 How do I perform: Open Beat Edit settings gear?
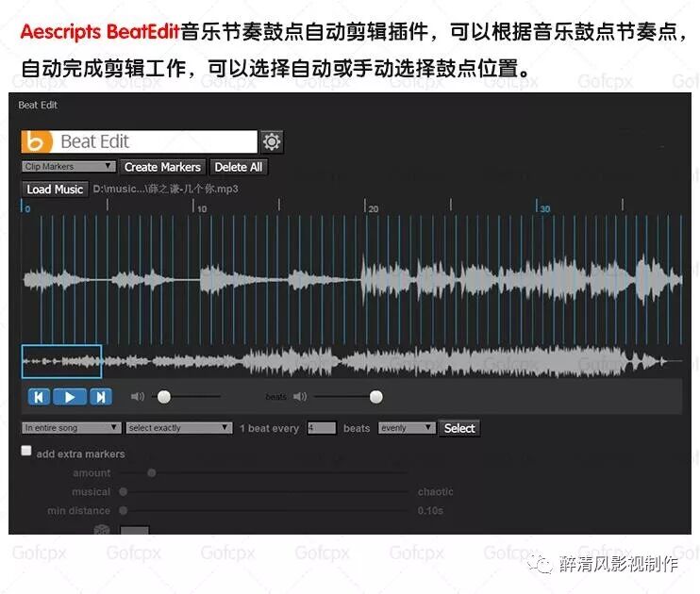pos(272,142)
